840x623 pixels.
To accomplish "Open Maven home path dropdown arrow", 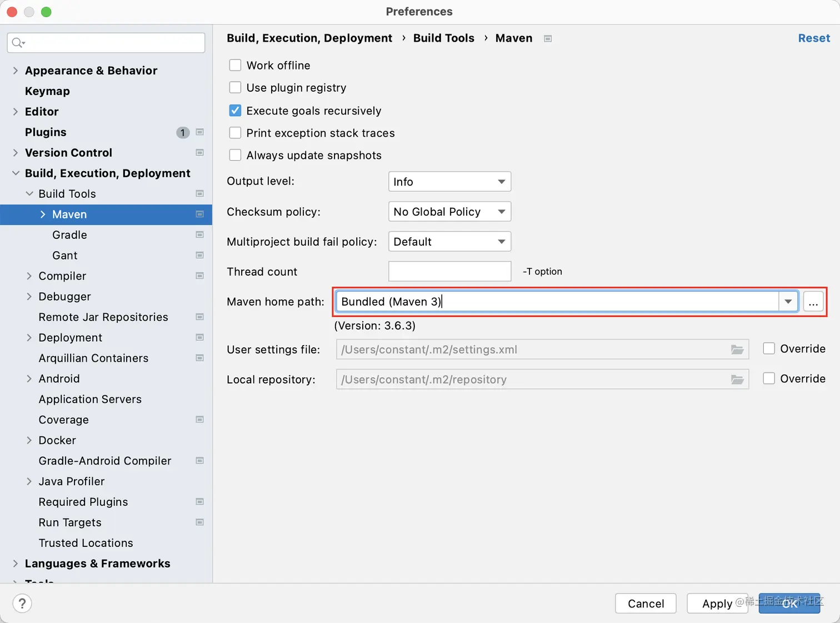I will [x=788, y=302].
